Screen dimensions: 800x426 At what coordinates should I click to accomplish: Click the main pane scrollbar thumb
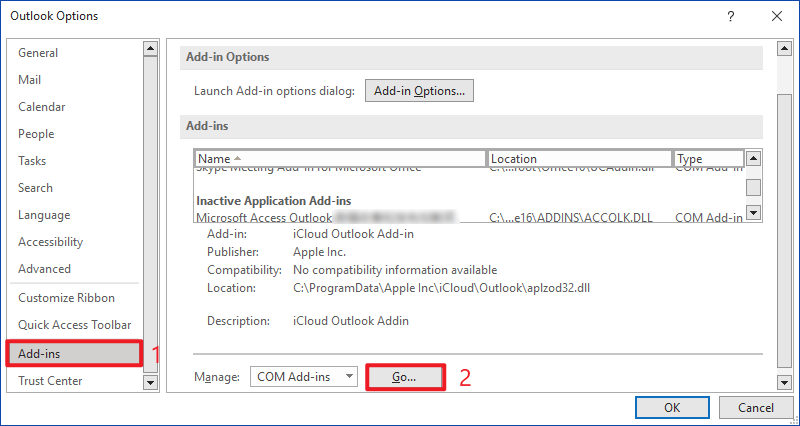coord(784,230)
